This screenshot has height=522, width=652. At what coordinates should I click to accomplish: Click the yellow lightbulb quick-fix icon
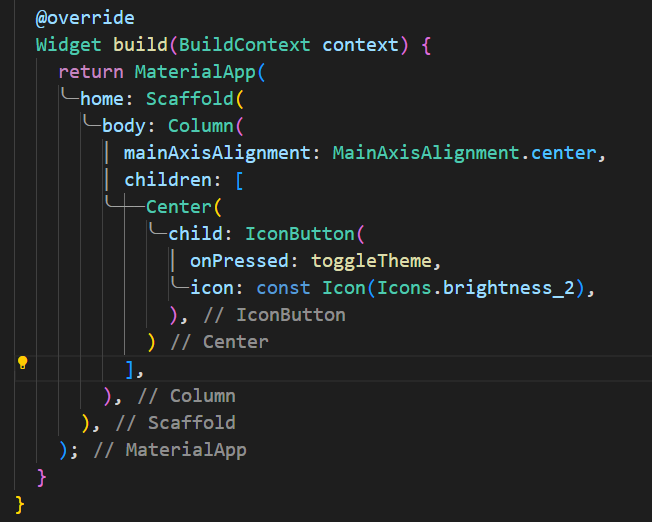(x=22, y=363)
